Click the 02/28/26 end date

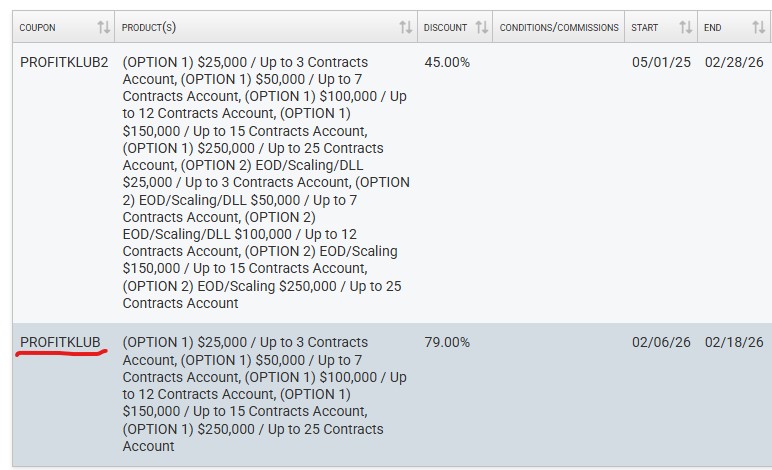point(734,62)
